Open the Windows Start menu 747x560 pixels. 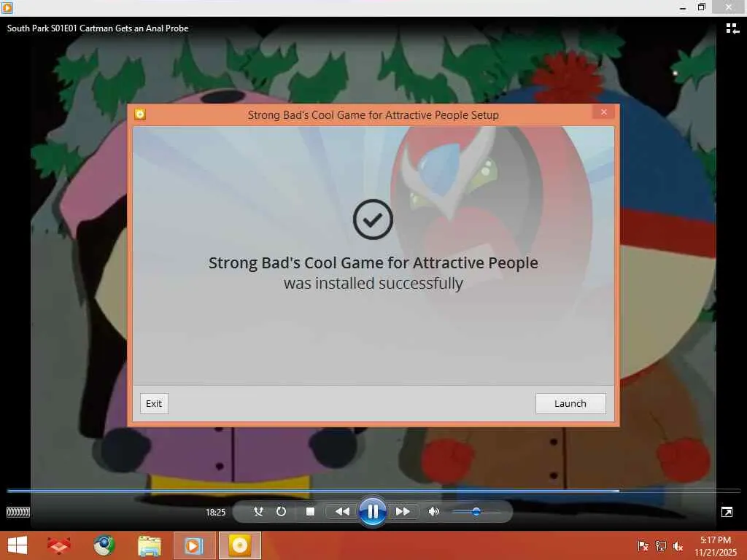pos(18,545)
